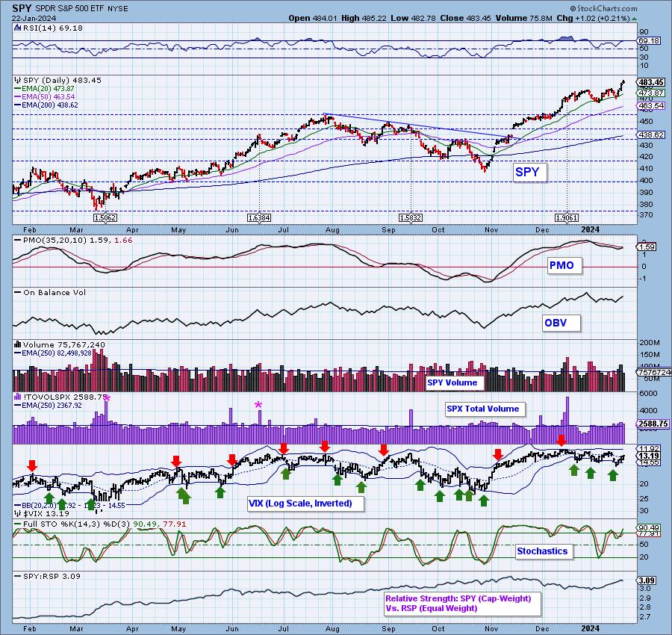Click the 2024 label on the bottom date axis
672x635 pixels.
(x=590, y=628)
